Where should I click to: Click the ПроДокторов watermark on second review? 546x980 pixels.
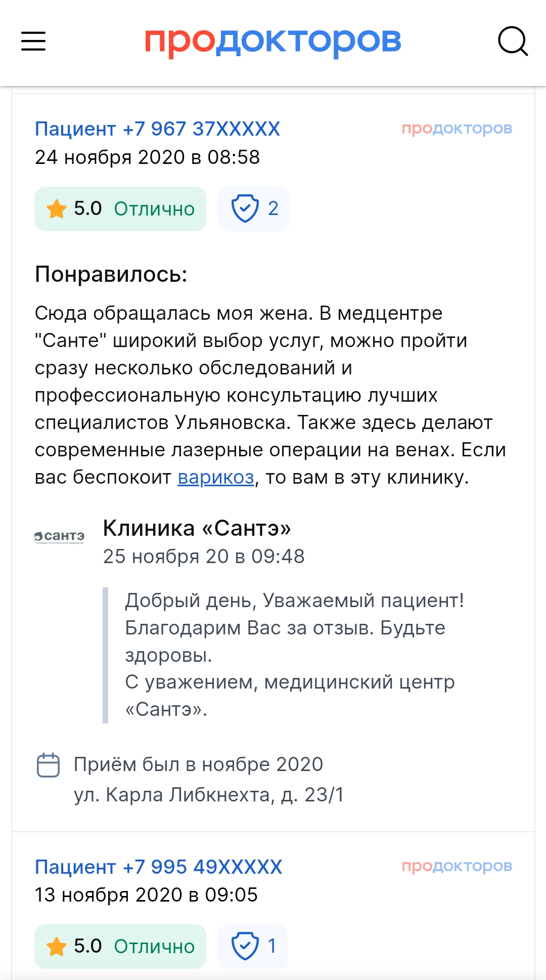tap(457, 866)
